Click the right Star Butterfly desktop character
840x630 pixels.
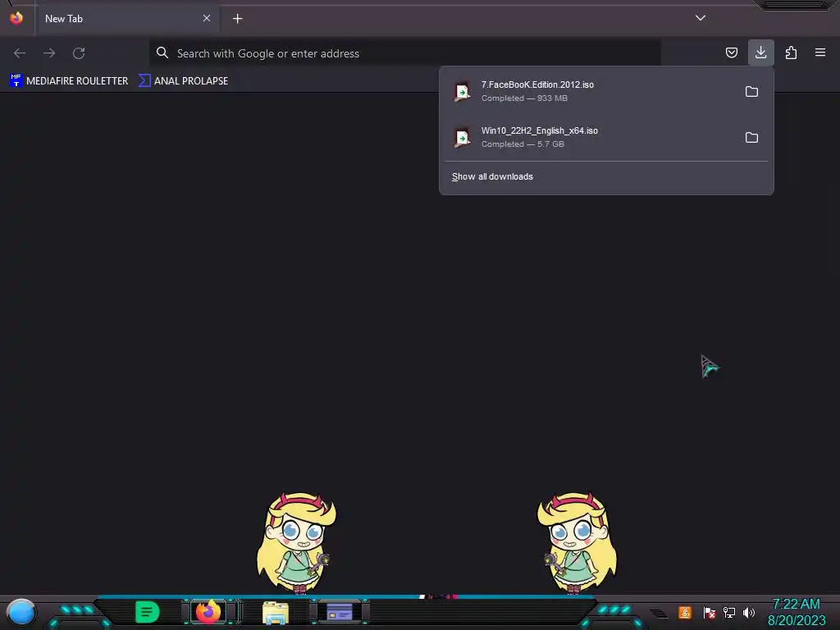pyautogui.click(x=577, y=543)
